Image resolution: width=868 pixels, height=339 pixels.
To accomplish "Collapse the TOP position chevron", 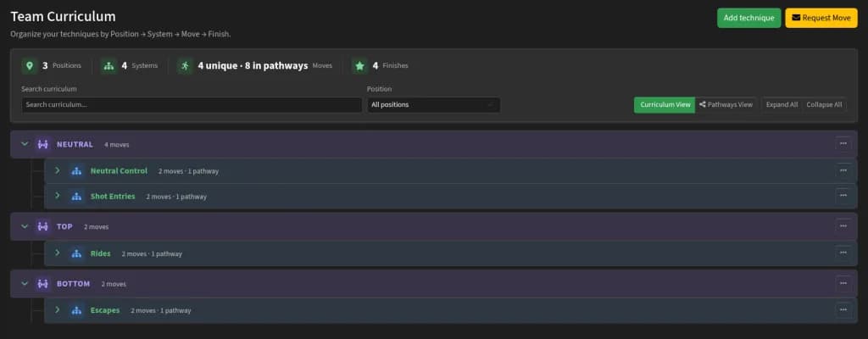I will (x=25, y=226).
